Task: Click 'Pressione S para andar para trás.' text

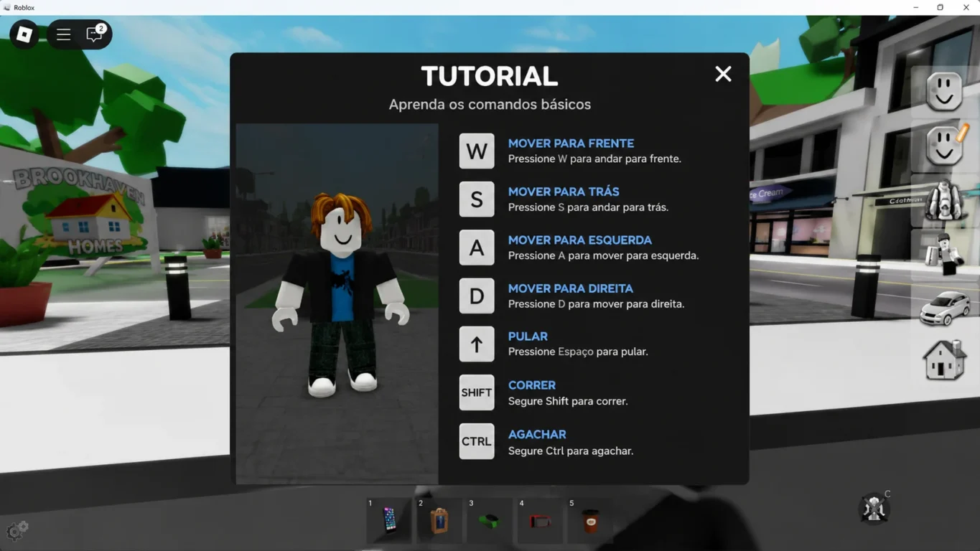Action: click(x=588, y=207)
